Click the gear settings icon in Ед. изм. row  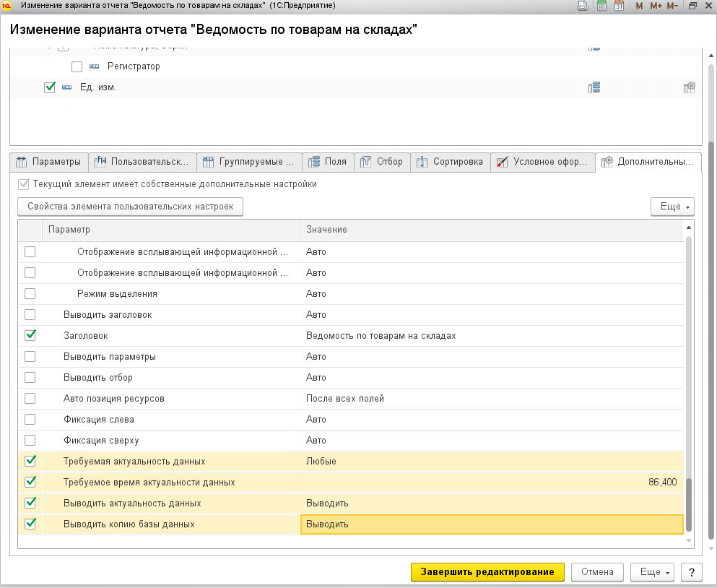pos(689,87)
